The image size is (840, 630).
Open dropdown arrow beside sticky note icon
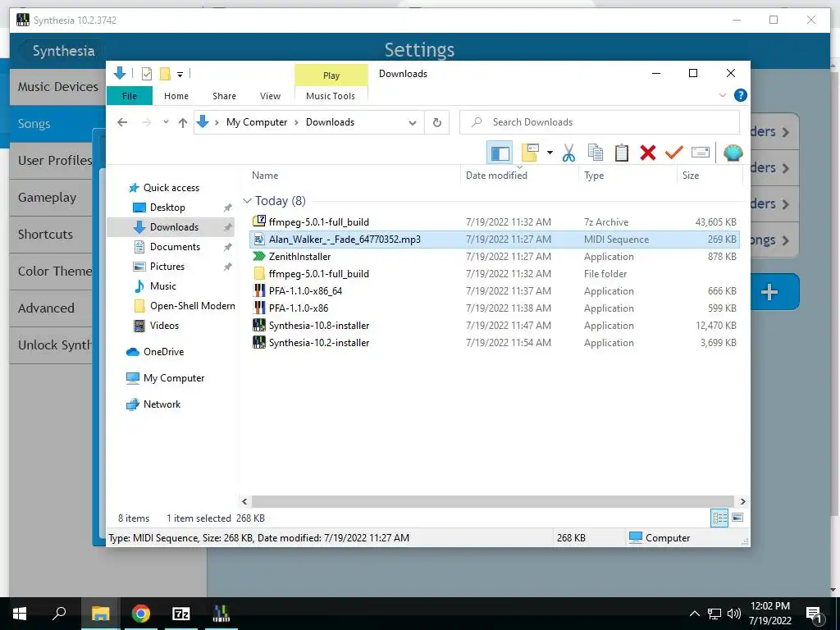click(550, 153)
